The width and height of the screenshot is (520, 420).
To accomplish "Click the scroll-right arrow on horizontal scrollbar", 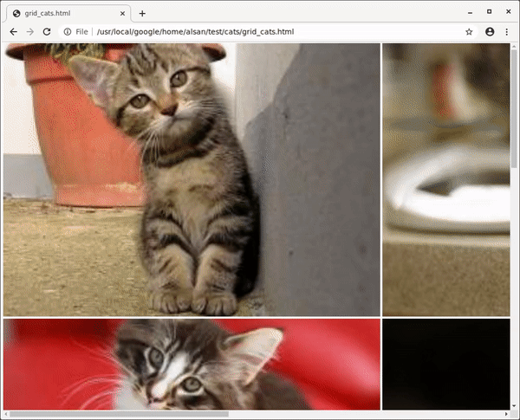I will tap(506, 414).
